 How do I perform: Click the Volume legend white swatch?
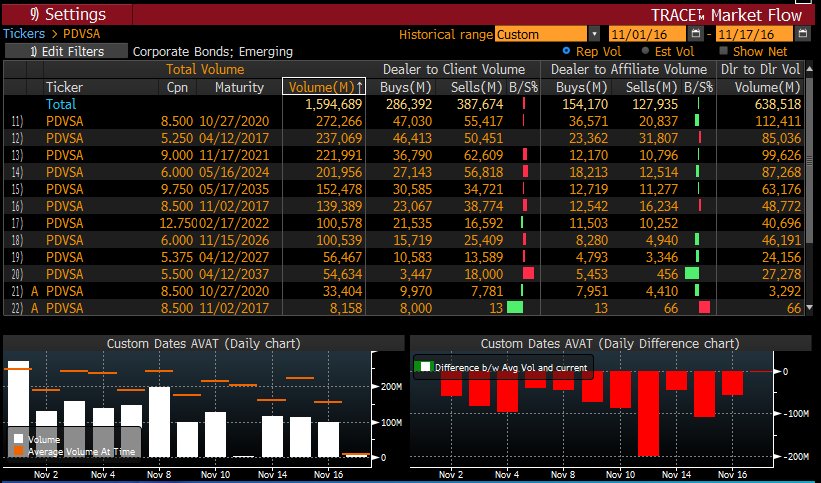(18, 439)
